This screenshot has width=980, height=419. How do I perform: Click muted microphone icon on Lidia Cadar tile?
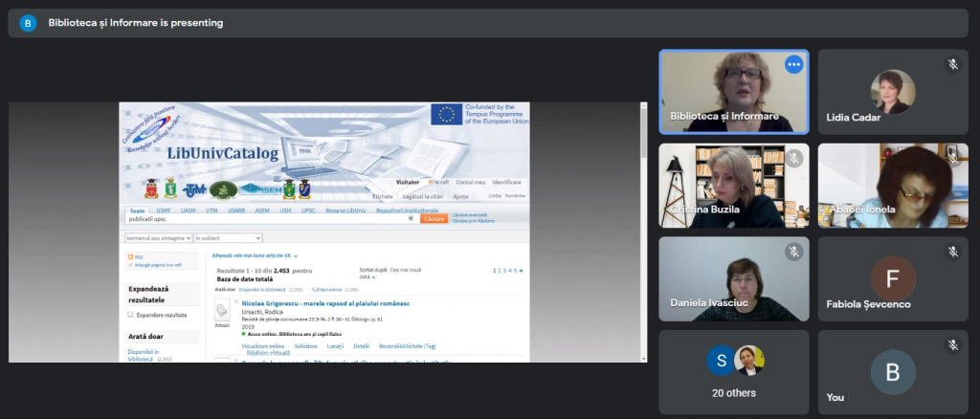pos(952,64)
